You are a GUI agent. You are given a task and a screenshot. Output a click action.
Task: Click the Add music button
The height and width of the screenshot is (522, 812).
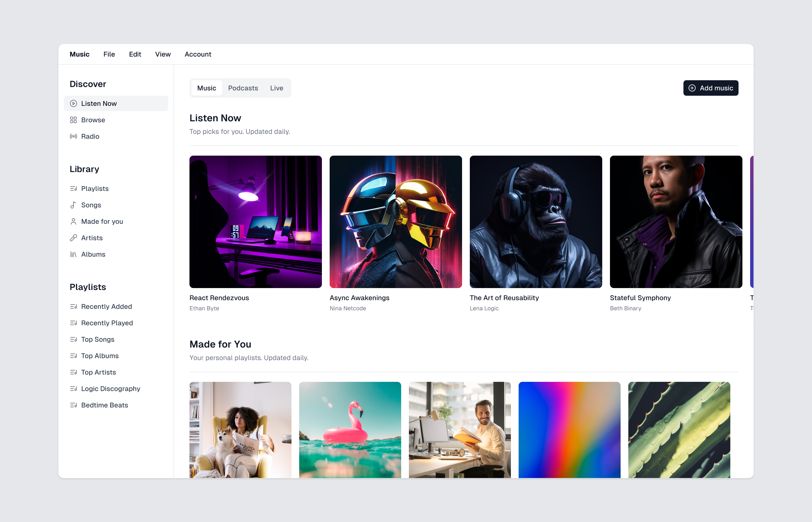point(711,87)
